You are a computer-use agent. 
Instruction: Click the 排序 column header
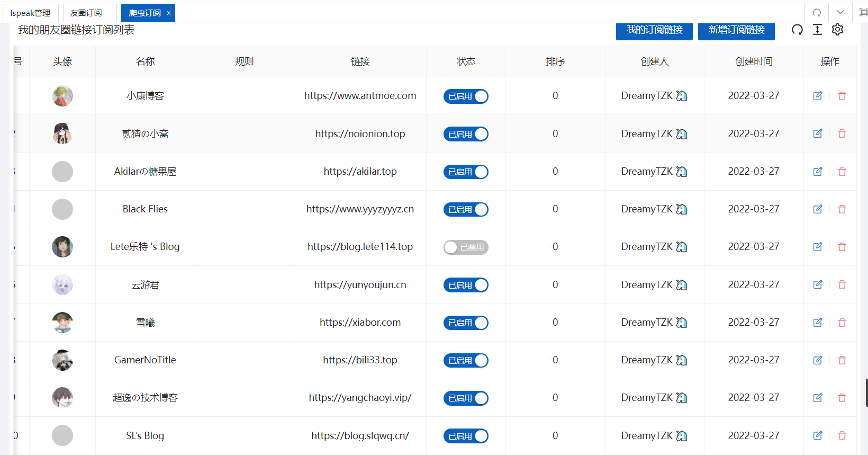point(555,61)
